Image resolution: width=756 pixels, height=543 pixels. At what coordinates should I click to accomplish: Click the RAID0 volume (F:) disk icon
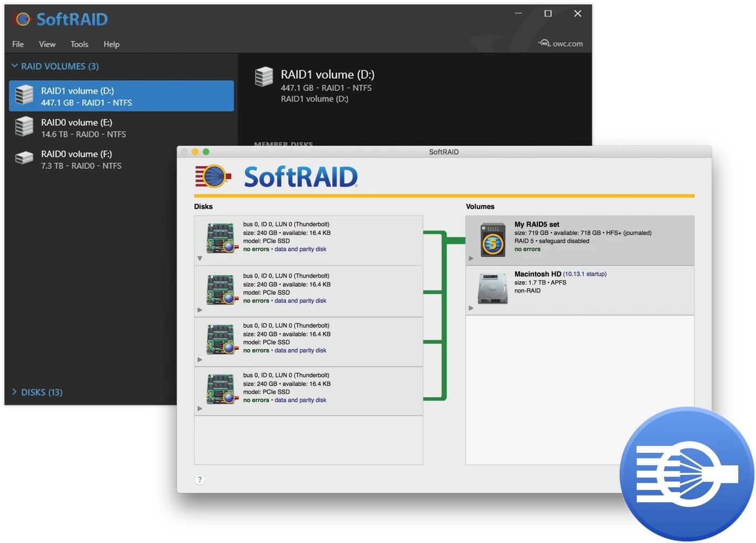[x=24, y=158]
